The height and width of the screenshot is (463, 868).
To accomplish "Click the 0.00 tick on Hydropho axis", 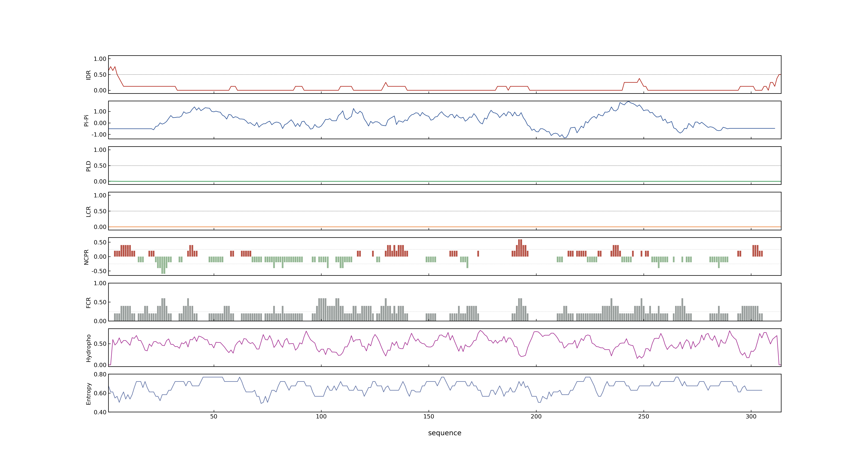I will click(100, 365).
